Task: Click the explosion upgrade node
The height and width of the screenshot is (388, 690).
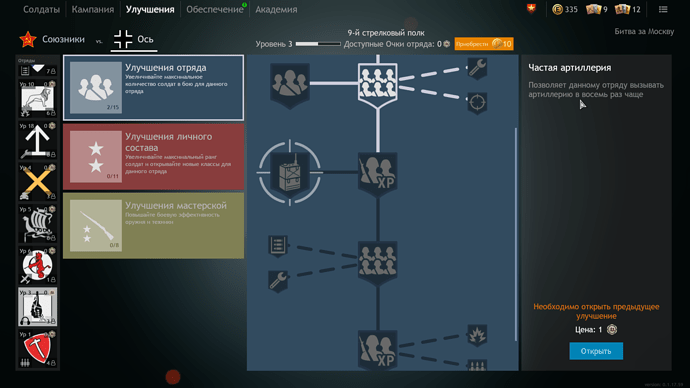Action: click(x=477, y=335)
